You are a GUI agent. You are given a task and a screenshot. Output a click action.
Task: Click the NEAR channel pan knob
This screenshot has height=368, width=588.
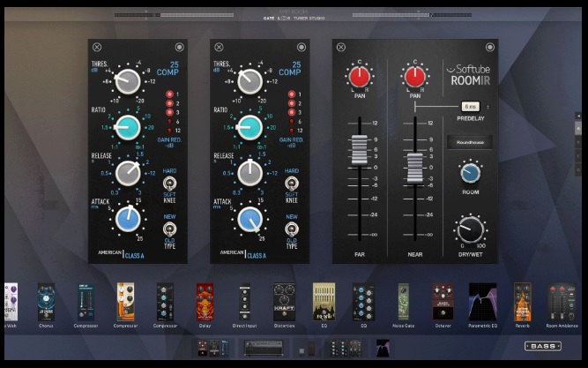click(x=414, y=76)
